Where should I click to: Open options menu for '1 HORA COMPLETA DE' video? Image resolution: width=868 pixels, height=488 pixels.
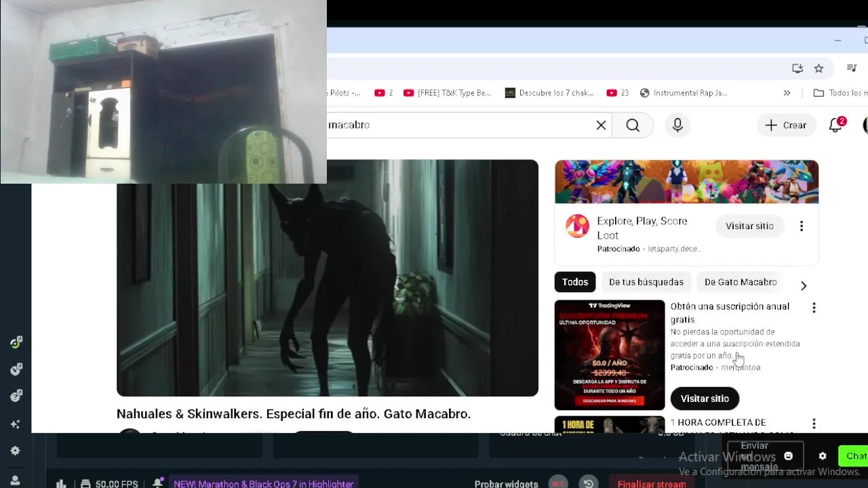[x=814, y=424]
